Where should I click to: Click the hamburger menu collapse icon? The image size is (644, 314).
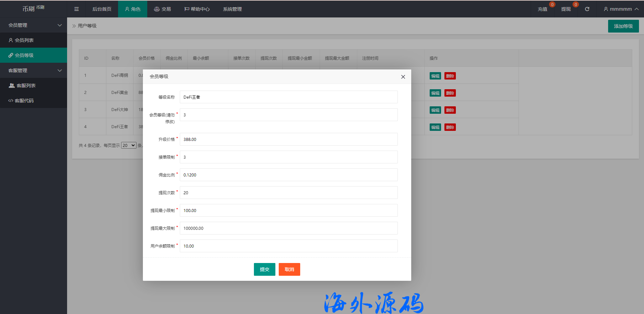coord(76,9)
